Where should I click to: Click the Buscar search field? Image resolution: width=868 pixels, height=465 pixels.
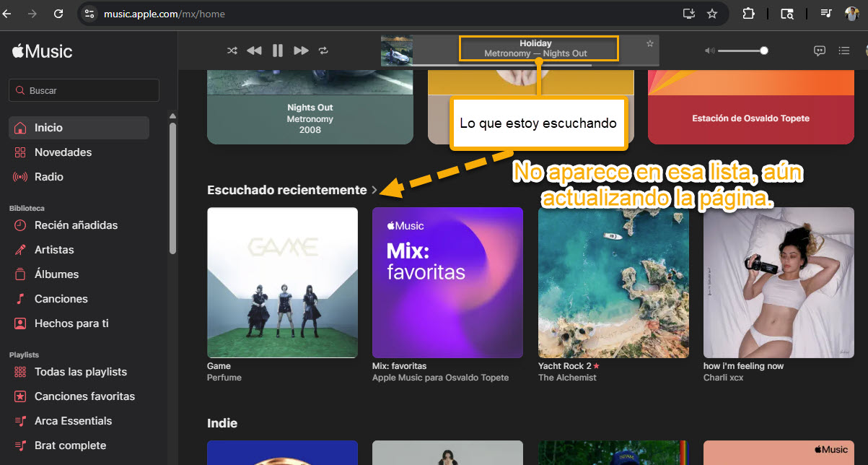[84, 90]
